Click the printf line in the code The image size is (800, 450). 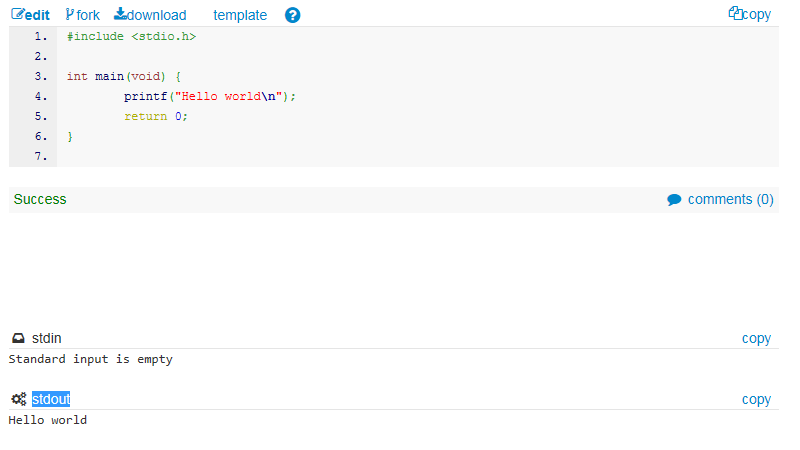tap(210, 96)
